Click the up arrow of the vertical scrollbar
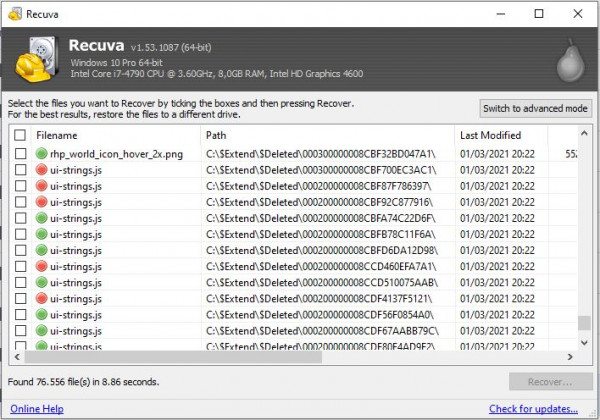600x420 pixels. pos(584,133)
